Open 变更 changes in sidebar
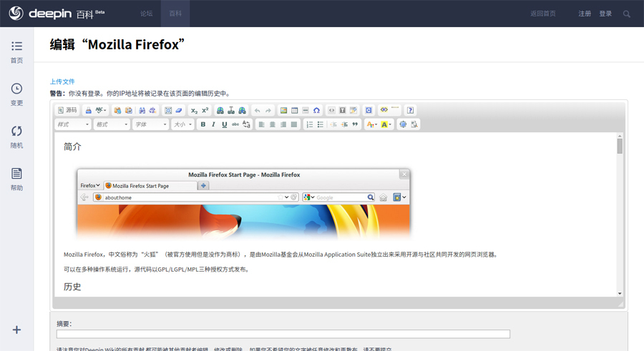Viewport: 644px width, 351px height. (17, 94)
